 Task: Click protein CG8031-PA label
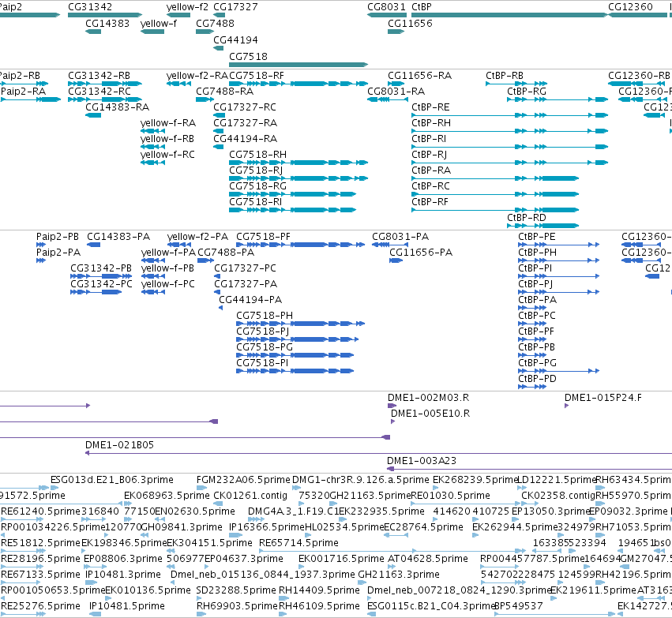pyautogui.click(x=400, y=237)
